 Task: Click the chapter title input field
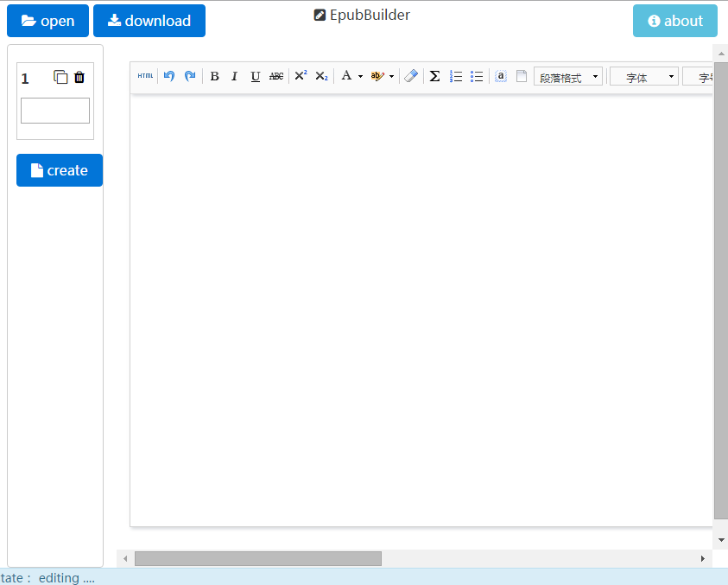[x=54, y=111]
